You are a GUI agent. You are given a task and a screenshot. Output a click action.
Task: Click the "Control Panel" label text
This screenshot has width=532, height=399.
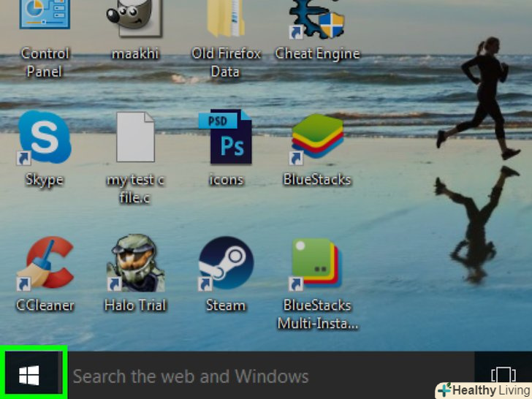coord(45,63)
